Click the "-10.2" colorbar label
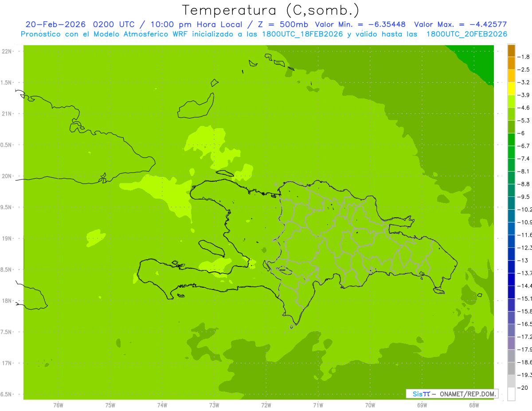Image resolution: width=532 pixels, height=411 pixels. tap(524, 209)
